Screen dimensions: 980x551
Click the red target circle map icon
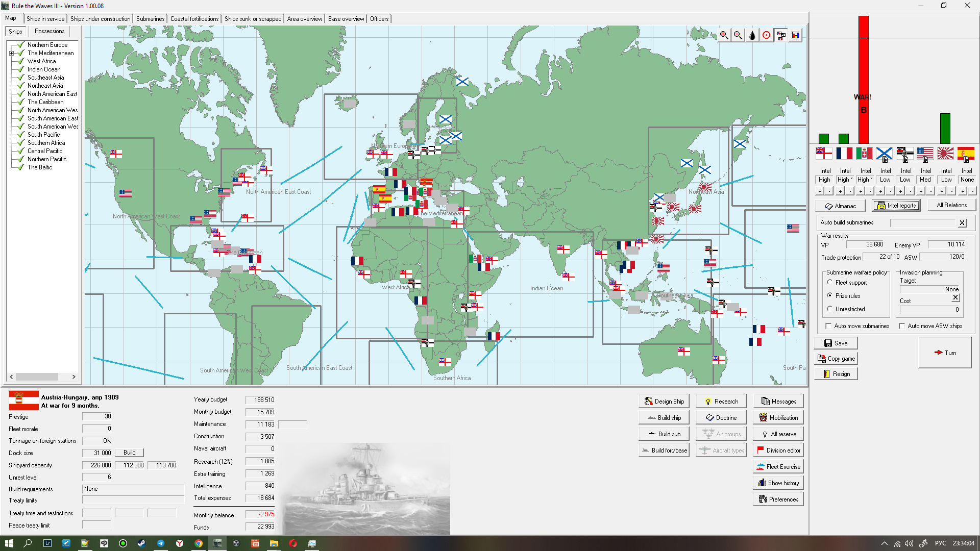767,35
